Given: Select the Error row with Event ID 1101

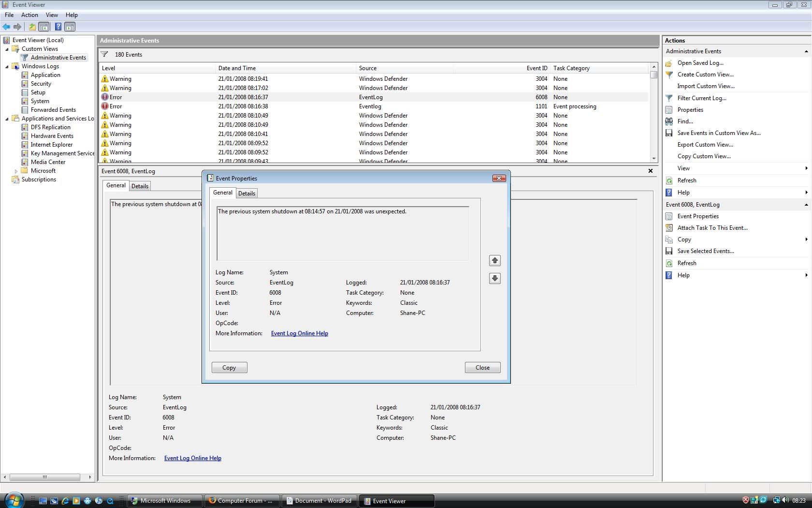Looking at the screenshot, I should pyautogui.click(x=374, y=106).
